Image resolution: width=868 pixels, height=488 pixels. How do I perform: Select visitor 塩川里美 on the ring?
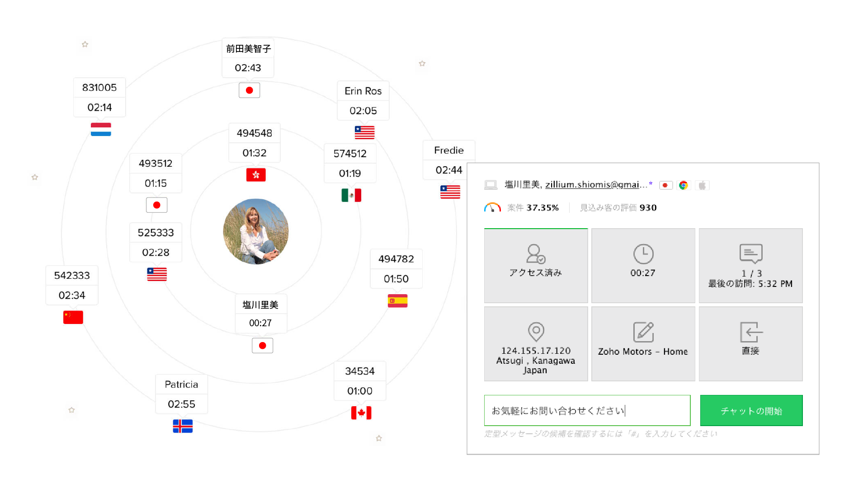click(x=261, y=314)
